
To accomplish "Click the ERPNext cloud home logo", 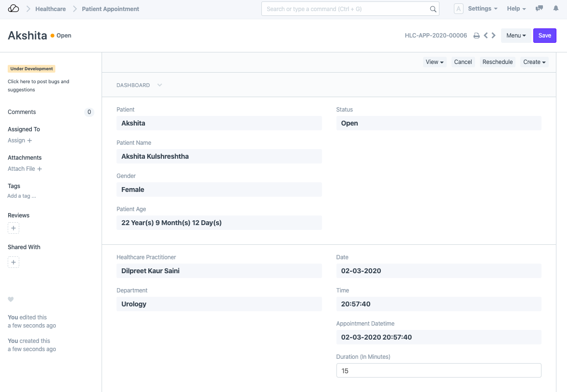I will click(x=13, y=9).
